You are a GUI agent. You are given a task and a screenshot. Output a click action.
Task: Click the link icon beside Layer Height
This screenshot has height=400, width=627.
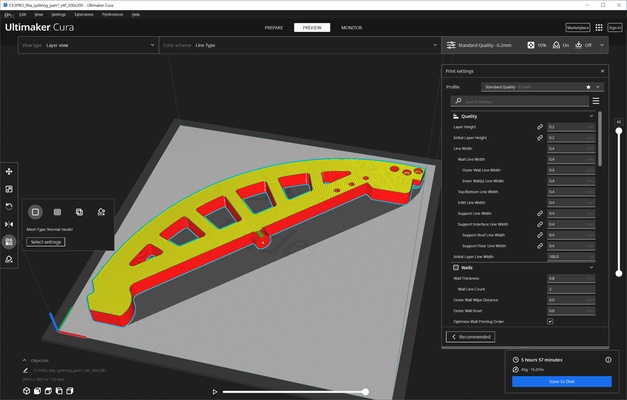(540, 127)
